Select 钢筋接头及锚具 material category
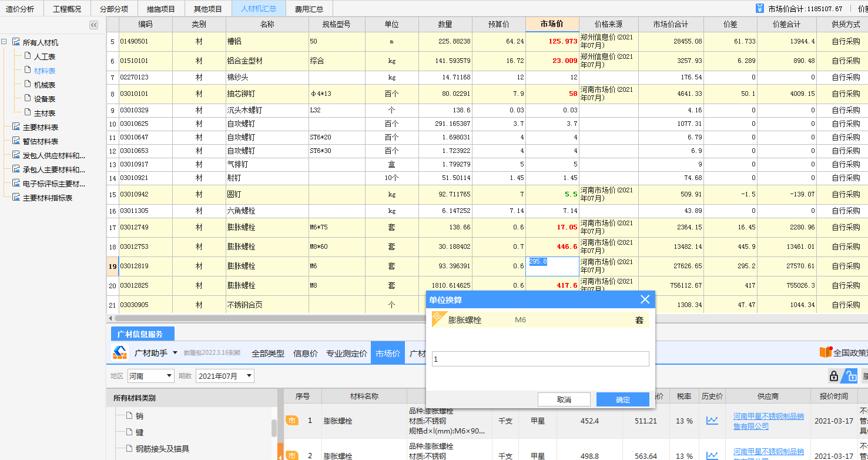868x460 pixels. coord(162,449)
